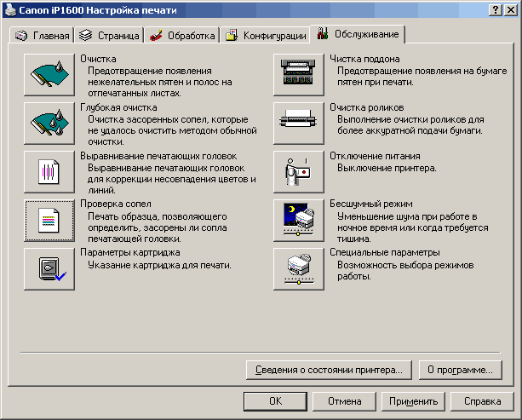Viewport: 522px width, 420px height.
Task: Click the Применить button
Action: pyautogui.click(x=413, y=401)
